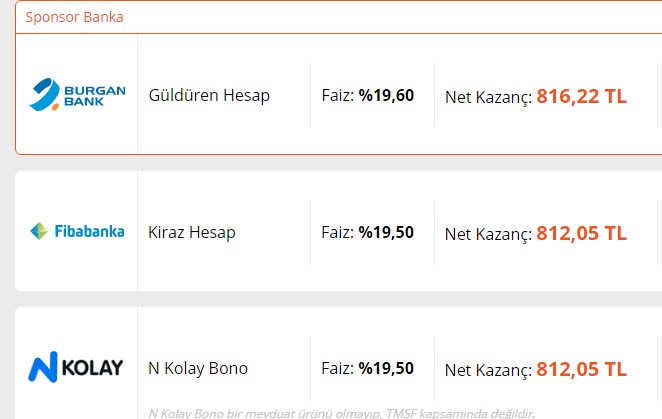This screenshot has height=419, width=662.
Task: Click the TMSF disclaimer note text
Action: coord(342,413)
